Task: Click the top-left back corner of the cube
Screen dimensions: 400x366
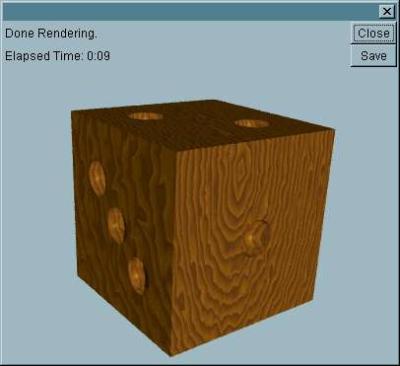Action: (72, 112)
